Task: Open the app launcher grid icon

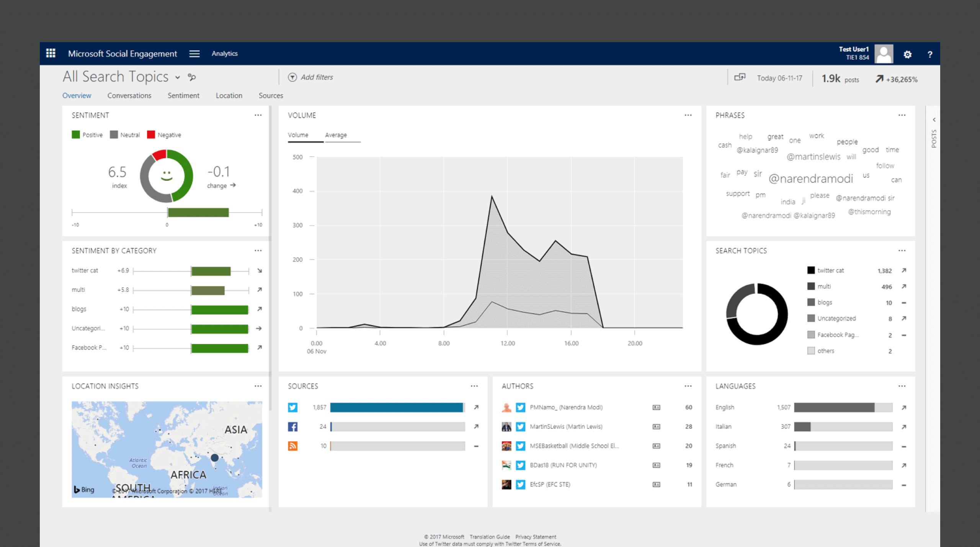Action: tap(51, 53)
